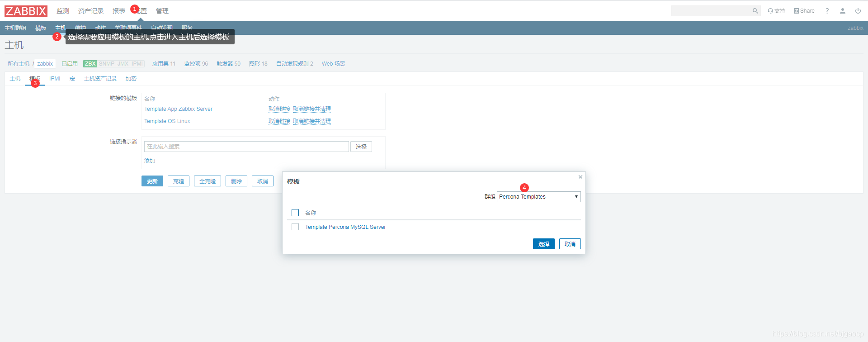Open the 群组 Percona Templates dropdown

pyautogui.click(x=539, y=197)
